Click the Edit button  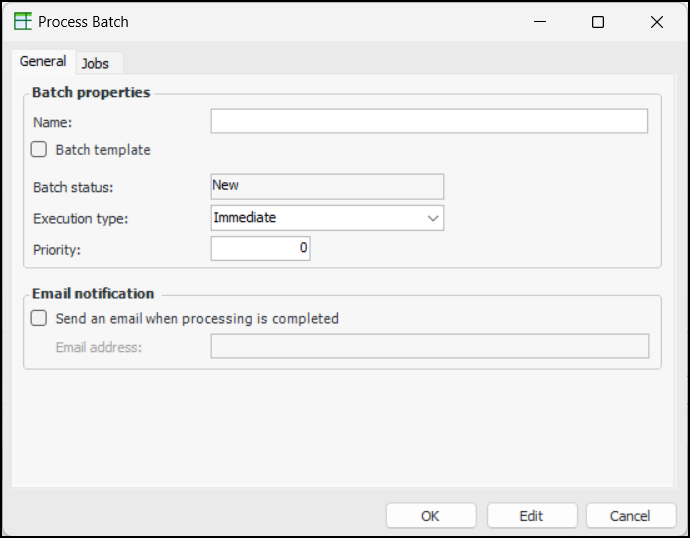531,516
